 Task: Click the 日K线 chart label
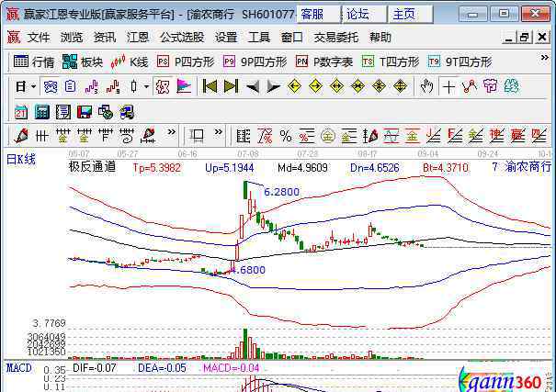pyautogui.click(x=21, y=160)
